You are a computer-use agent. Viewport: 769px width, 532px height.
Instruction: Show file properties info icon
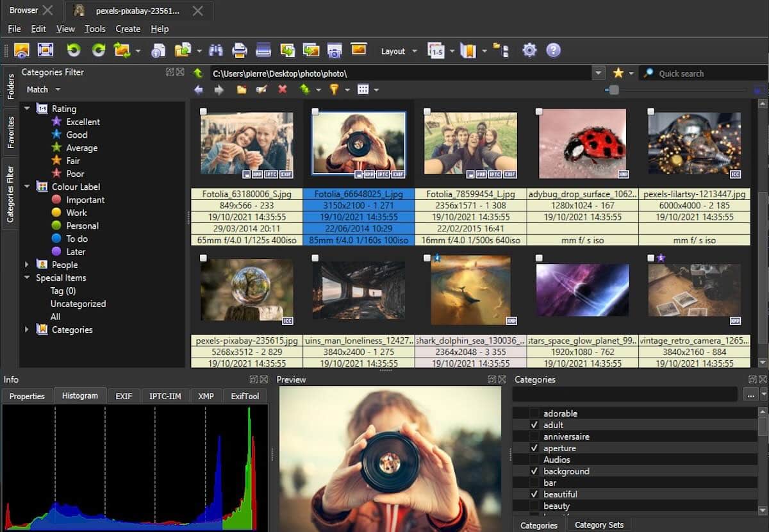pyautogui.click(x=158, y=50)
